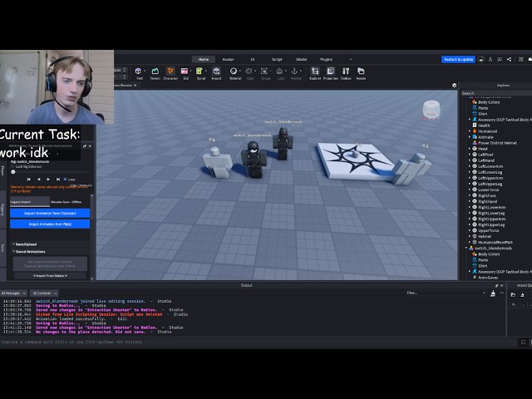Screen dimensions: 532x399
Task: Open the GUI insert tool
Action: click(185, 71)
